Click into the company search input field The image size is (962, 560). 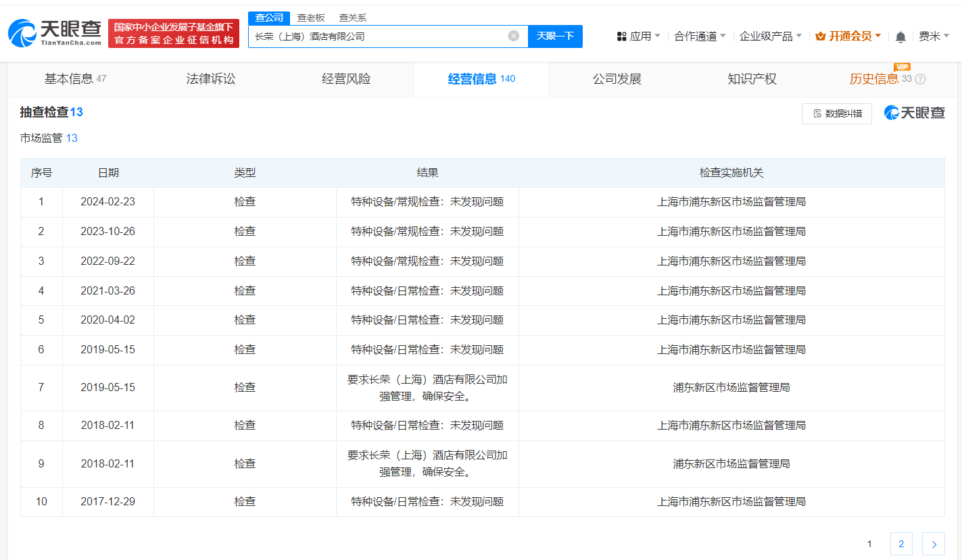[x=379, y=36]
